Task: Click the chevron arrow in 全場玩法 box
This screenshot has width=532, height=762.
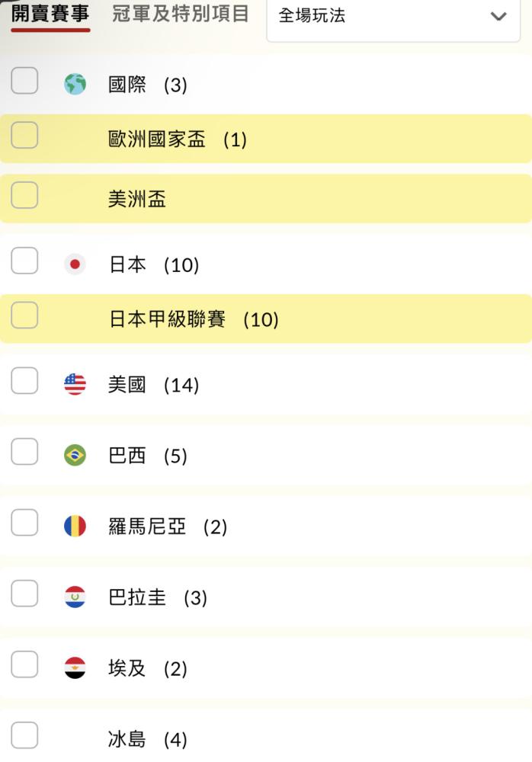Action: tap(498, 17)
